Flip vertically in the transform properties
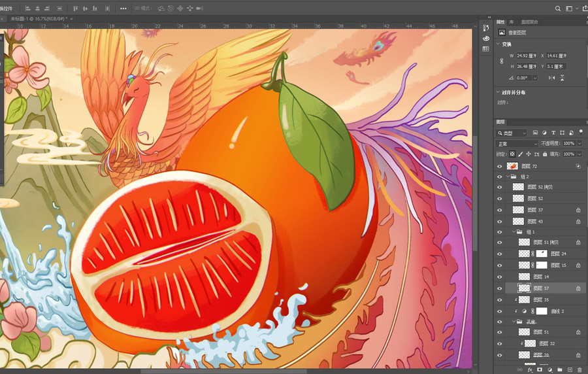The image size is (588, 374). (562, 78)
